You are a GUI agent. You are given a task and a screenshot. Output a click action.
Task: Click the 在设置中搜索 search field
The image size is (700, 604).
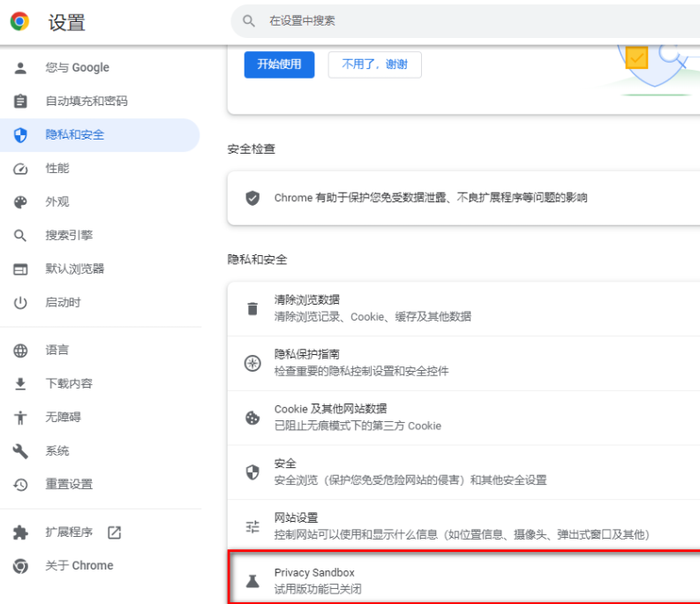465,21
